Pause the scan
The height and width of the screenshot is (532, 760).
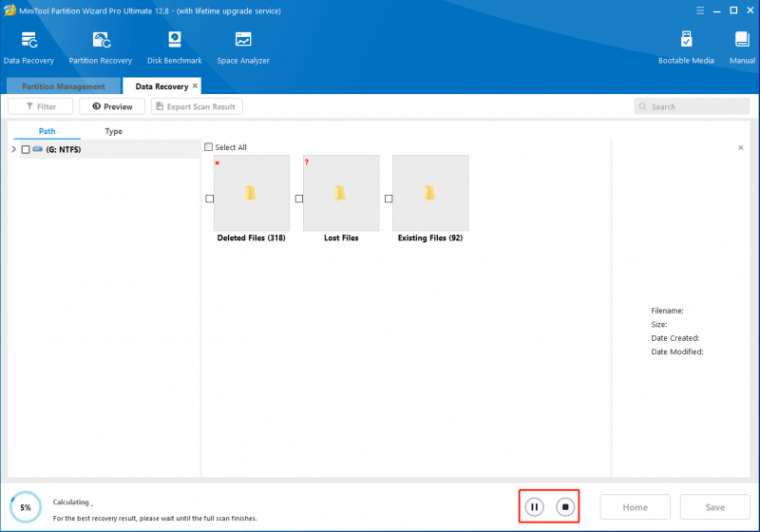(534, 506)
